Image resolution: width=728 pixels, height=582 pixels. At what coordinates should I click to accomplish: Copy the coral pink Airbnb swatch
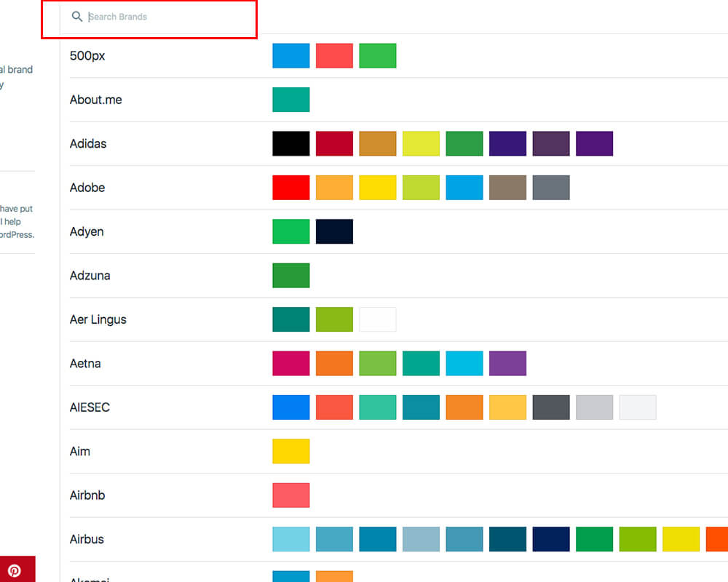[291, 495]
